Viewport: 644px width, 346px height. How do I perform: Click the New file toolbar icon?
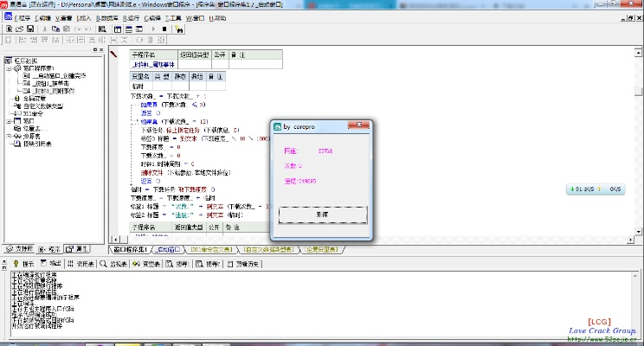coord(8,29)
